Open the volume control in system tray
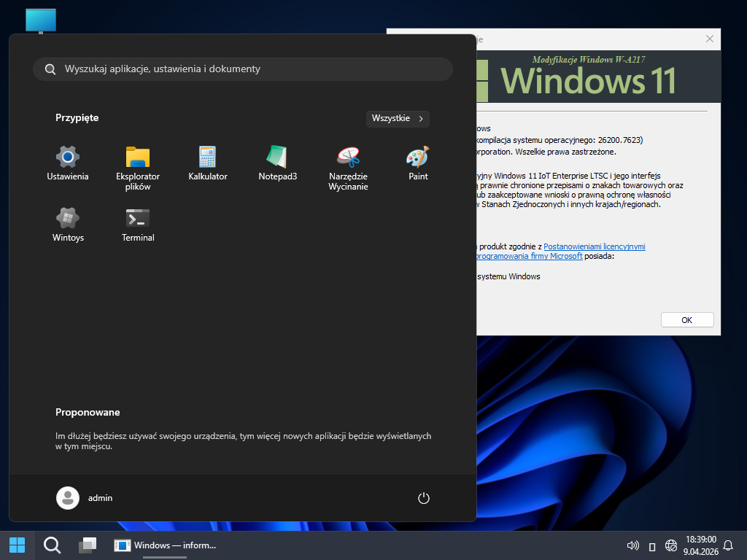This screenshot has height=560, width=747. pos(632,545)
